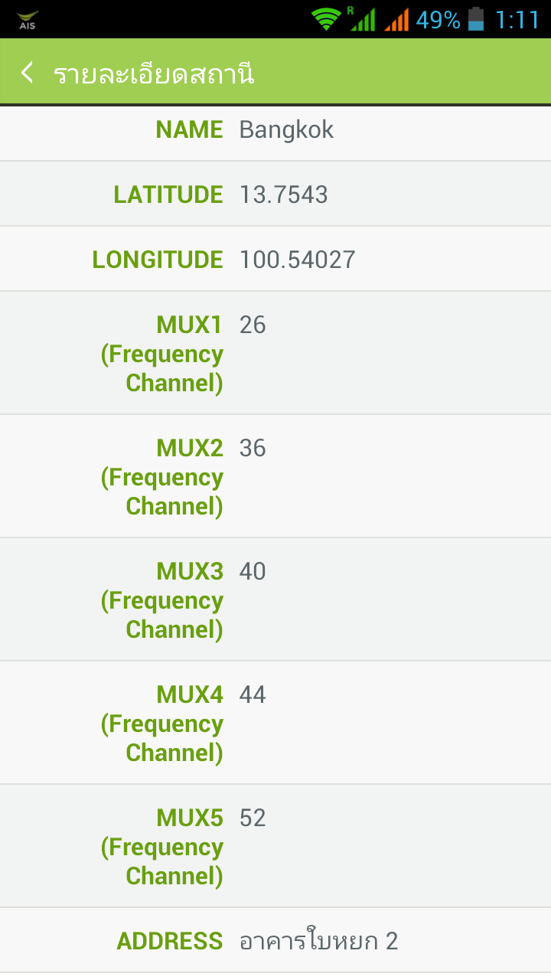Tap the battery icon in status bar
This screenshot has width=551, height=980.
[477, 19]
